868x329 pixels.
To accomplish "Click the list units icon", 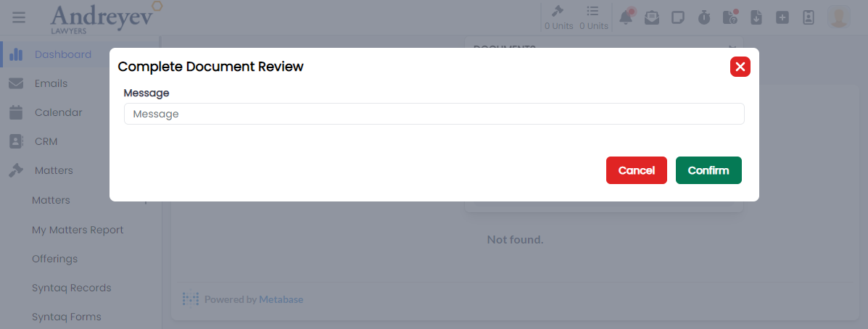I will tap(593, 17).
